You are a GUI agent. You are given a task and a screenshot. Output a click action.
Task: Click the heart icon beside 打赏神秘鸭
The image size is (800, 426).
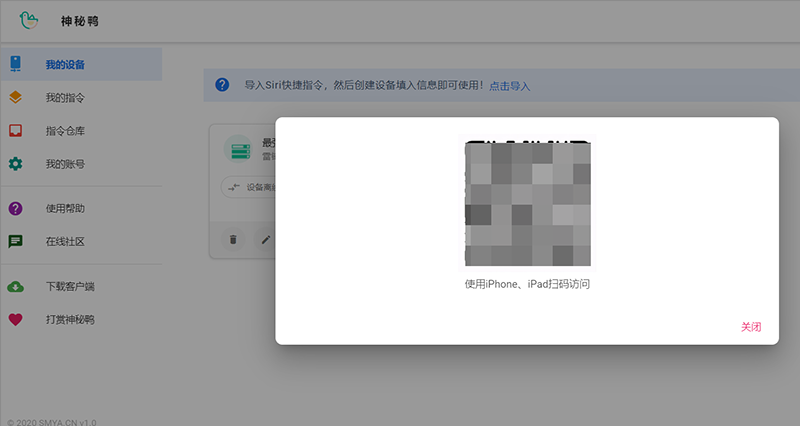coord(15,320)
